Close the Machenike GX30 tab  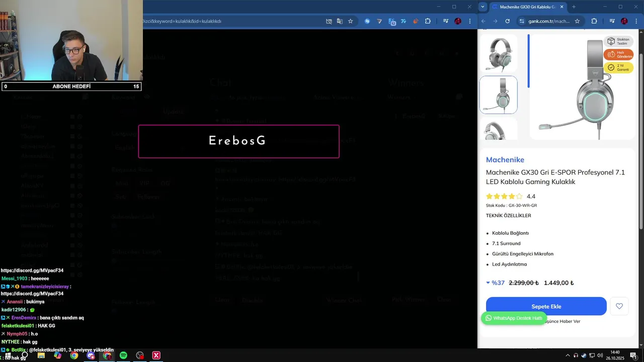pos(562,7)
